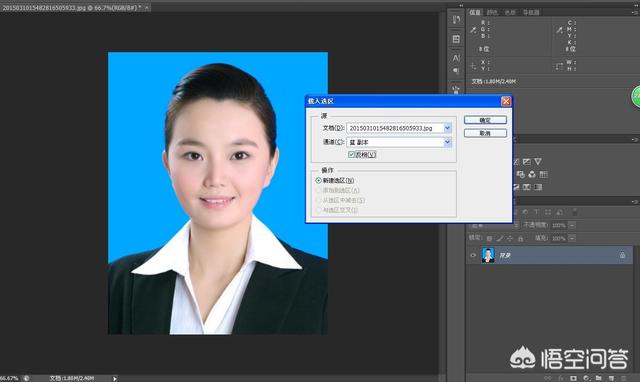The height and width of the screenshot is (382, 640).
Task: Click the opacity 100% value field
Action: [558, 225]
